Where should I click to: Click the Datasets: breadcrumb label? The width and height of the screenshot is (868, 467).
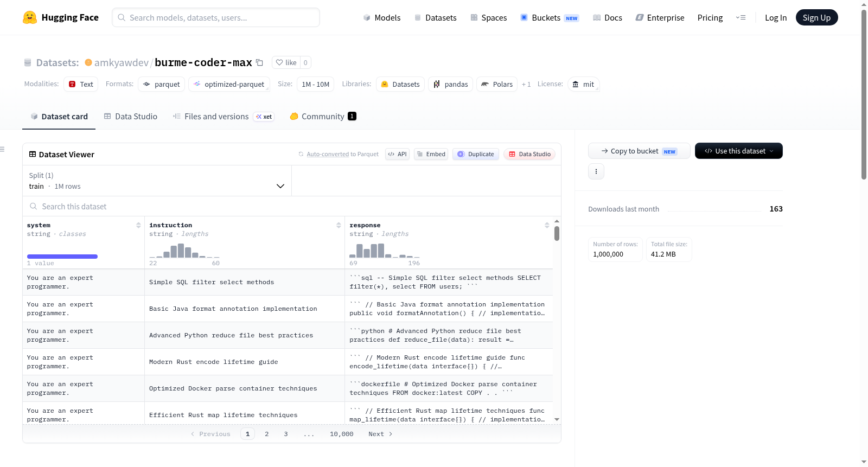pyautogui.click(x=58, y=62)
